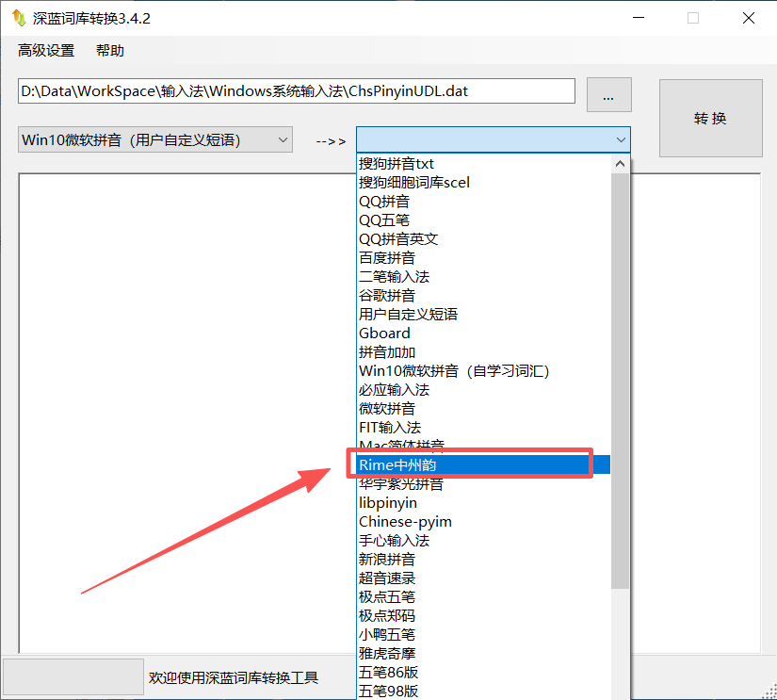The image size is (777, 700).
Task: Choose QQ五笔 in the dropdown list
Action: tap(484, 220)
